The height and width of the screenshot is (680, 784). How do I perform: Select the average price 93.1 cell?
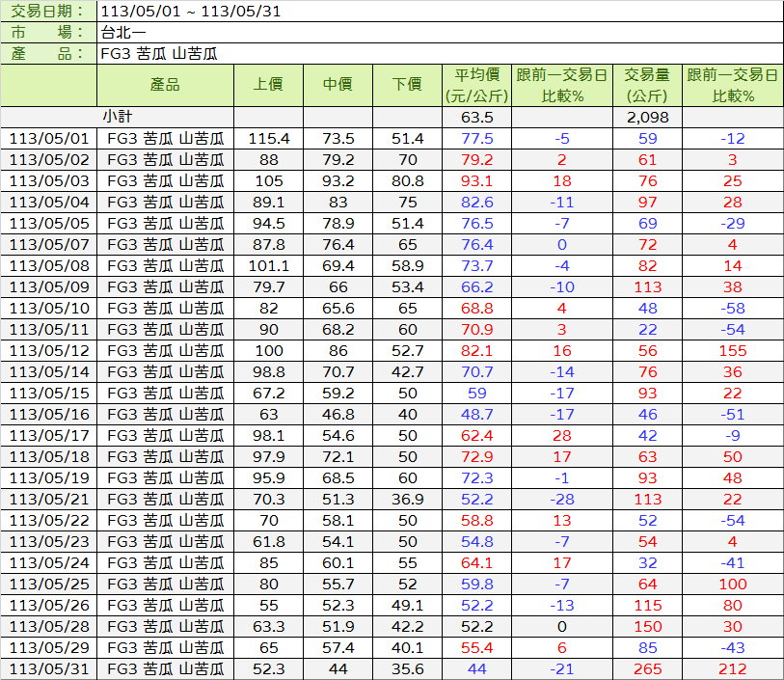click(x=476, y=181)
